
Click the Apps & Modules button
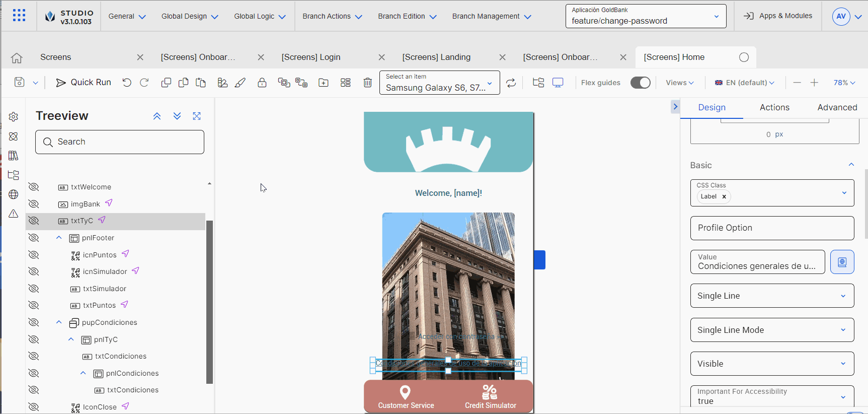tap(778, 16)
